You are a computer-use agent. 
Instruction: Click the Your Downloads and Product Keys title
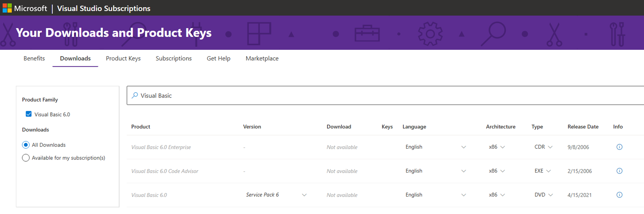[114, 33]
